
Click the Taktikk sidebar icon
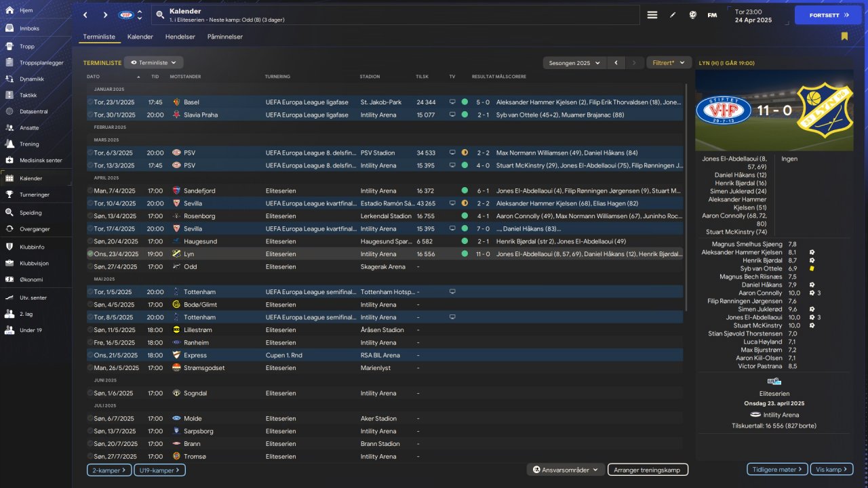pos(9,96)
